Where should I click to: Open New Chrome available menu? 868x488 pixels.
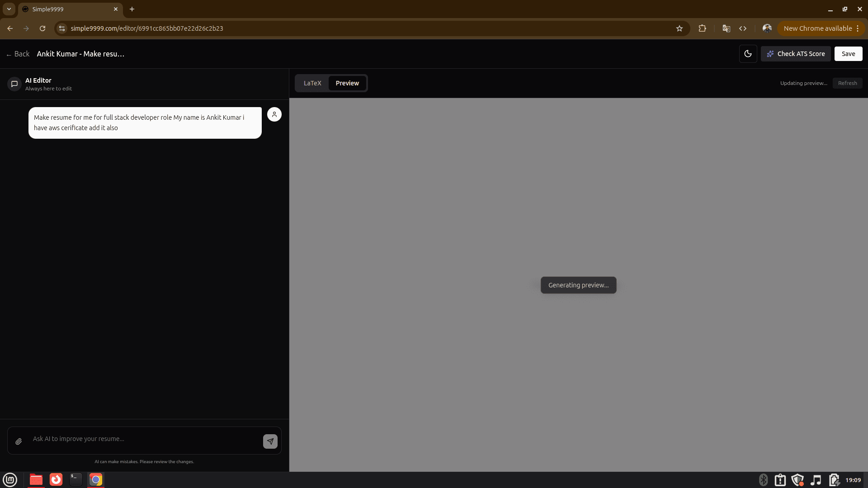821,28
